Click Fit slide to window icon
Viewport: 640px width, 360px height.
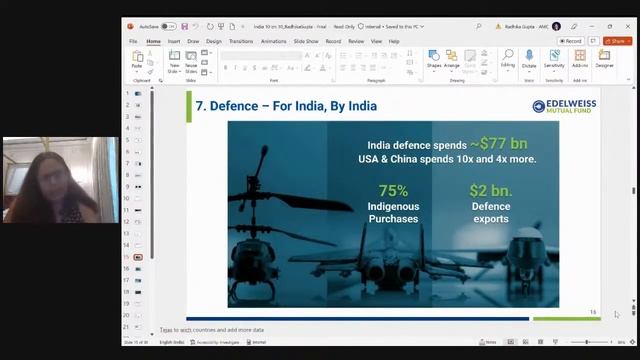click(x=633, y=342)
